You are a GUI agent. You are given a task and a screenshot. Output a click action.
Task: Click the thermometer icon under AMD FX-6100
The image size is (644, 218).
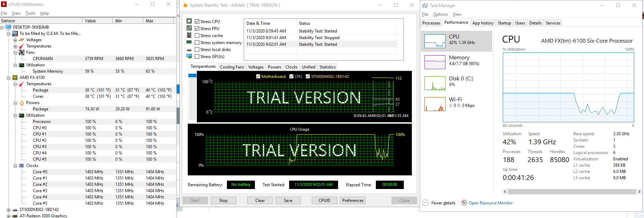click(x=22, y=84)
